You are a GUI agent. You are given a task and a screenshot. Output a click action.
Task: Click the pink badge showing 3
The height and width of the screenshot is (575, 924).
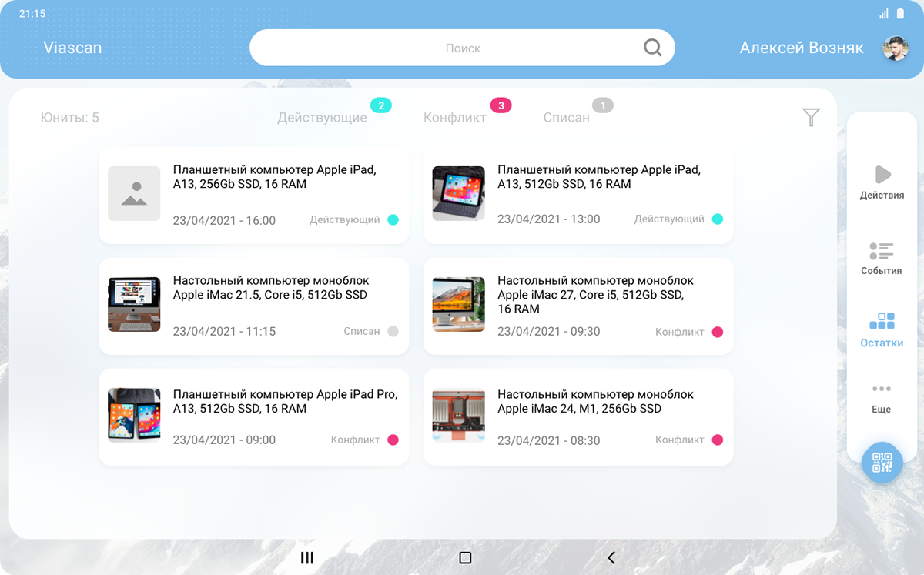click(501, 105)
